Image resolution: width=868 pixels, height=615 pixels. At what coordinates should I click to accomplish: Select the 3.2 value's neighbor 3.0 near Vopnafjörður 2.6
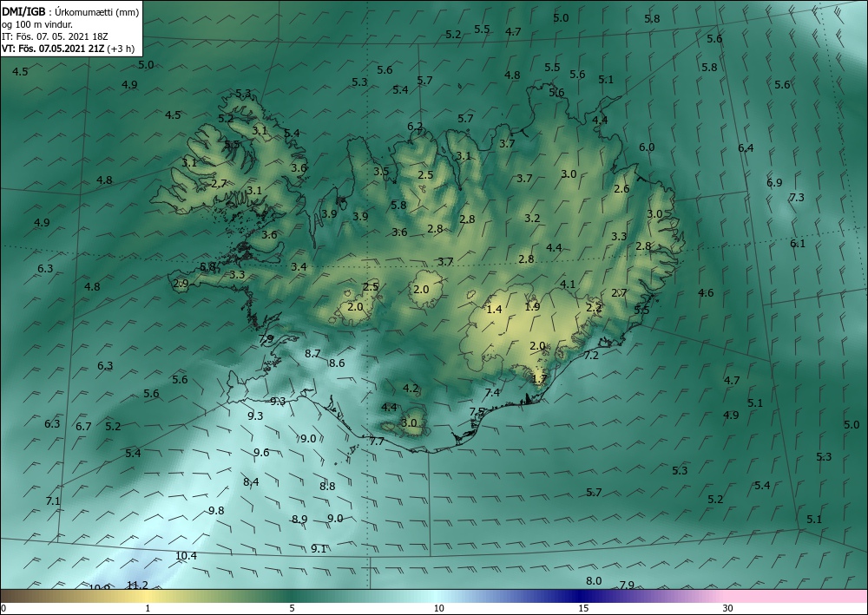pyautogui.click(x=569, y=174)
